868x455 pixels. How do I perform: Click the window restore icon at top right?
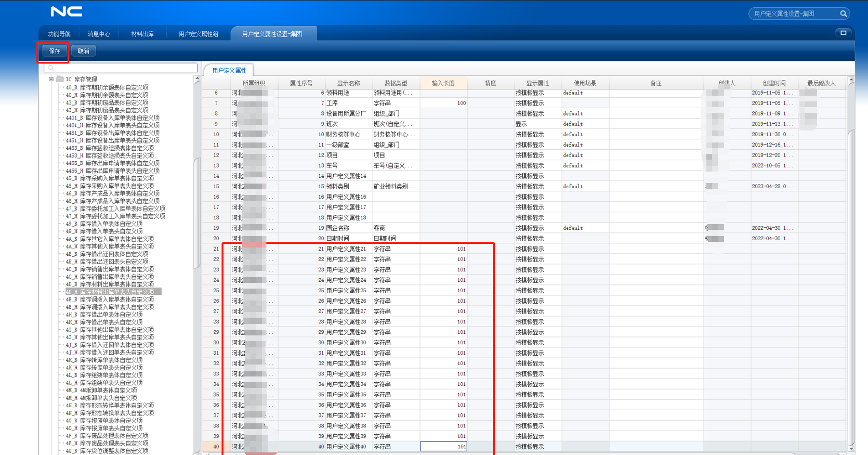click(x=843, y=33)
